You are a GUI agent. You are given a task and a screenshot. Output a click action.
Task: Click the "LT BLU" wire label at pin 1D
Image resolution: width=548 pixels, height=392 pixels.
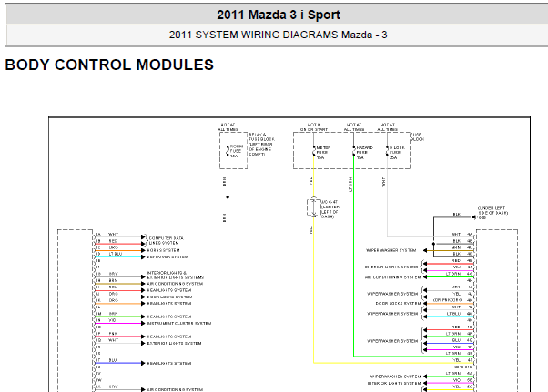tap(116, 254)
